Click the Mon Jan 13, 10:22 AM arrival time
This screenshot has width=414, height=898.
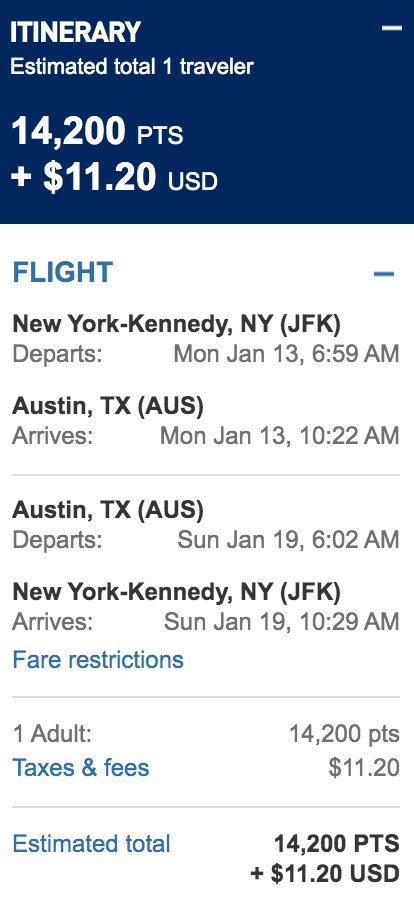click(279, 436)
